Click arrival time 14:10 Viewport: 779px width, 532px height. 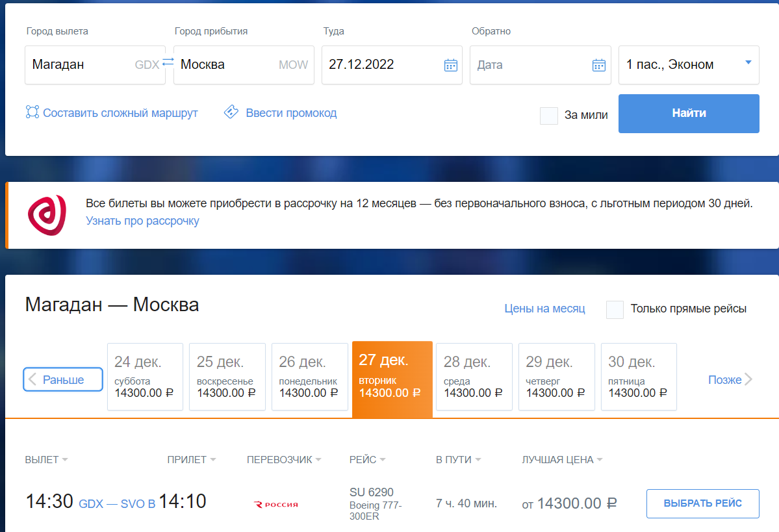[183, 501]
